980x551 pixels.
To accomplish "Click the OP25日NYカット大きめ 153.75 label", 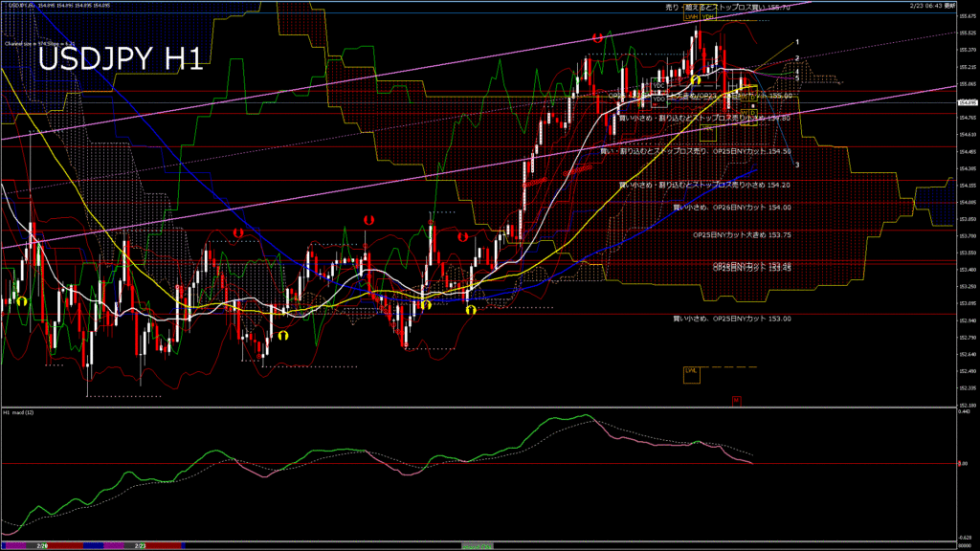I will [x=742, y=233].
